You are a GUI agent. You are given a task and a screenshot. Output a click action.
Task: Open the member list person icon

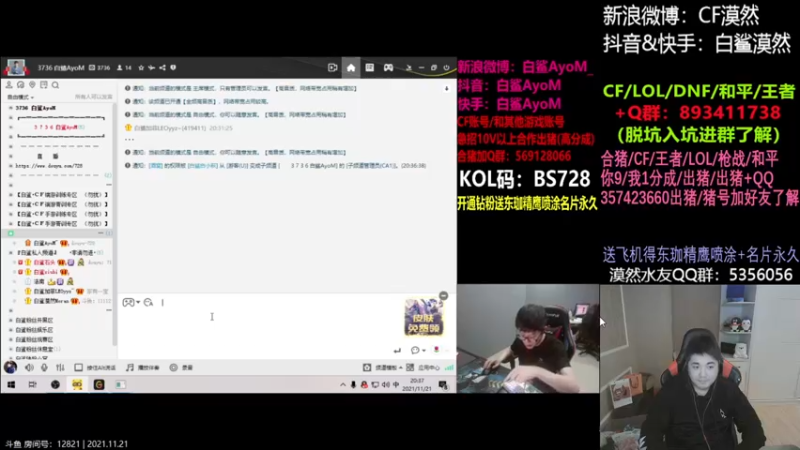tap(9, 85)
